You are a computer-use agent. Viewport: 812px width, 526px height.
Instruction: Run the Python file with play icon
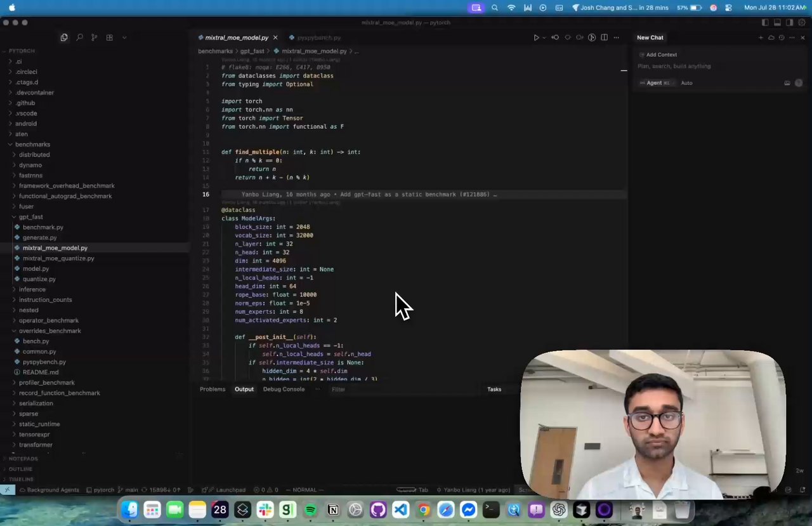pos(536,37)
